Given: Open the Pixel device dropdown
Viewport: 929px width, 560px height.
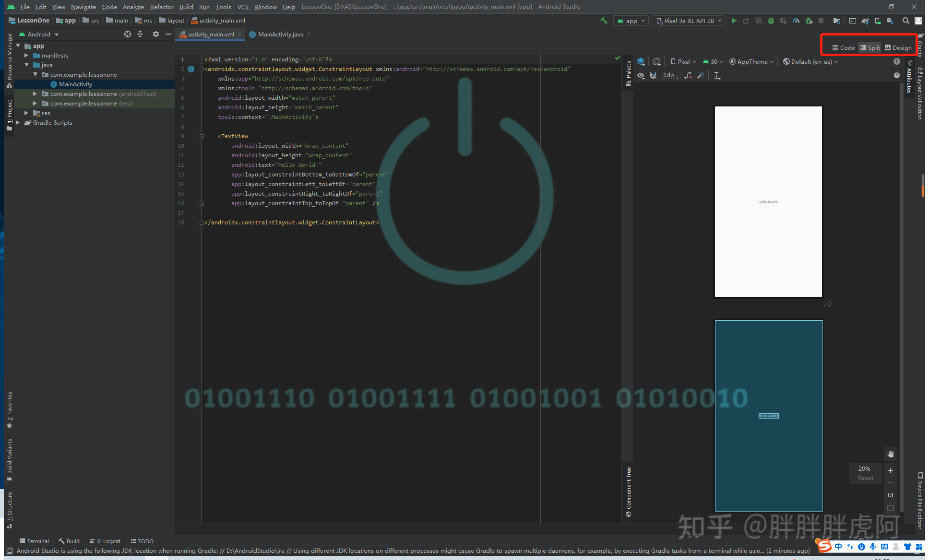Looking at the screenshot, I should point(683,61).
